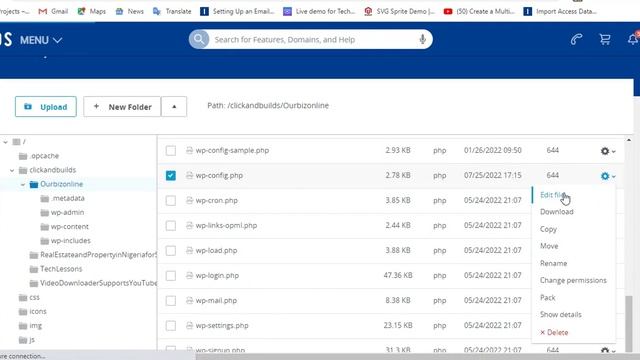Check the wp-links-opml.php checkbox

[x=171, y=226]
